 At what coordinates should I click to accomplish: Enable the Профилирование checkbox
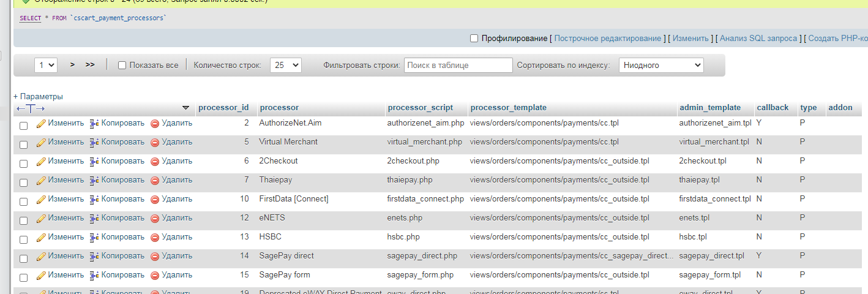pos(474,38)
